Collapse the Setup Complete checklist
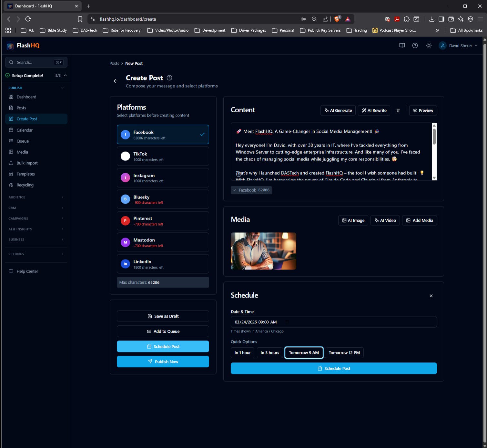Viewport: 487px width, 448px height. click(x=65, y=75)
